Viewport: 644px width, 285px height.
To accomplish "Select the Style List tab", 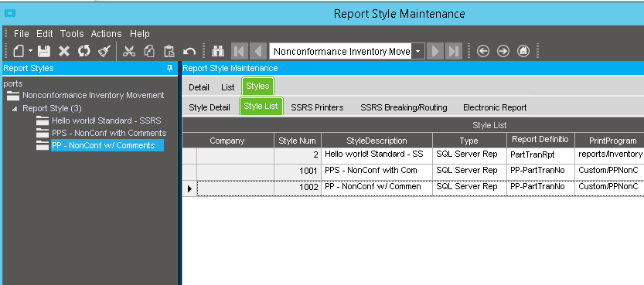I will pyautogui.click(x=261, y=107).
